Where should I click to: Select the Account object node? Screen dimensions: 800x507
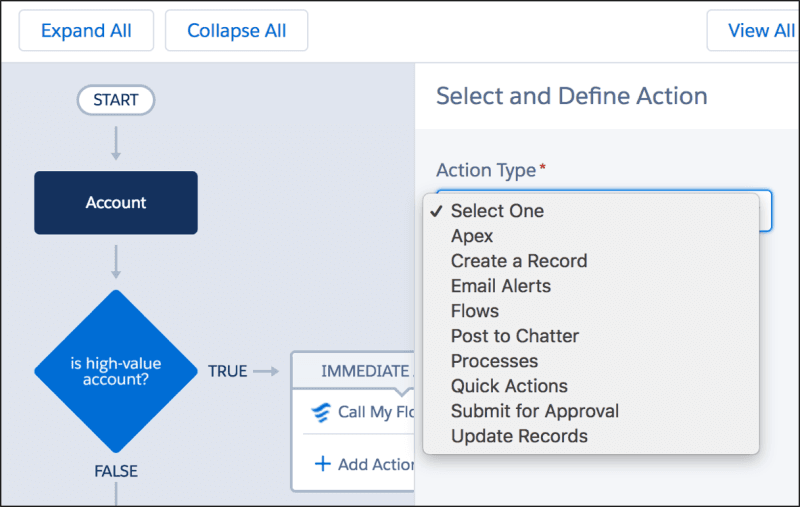coord(116,203)
